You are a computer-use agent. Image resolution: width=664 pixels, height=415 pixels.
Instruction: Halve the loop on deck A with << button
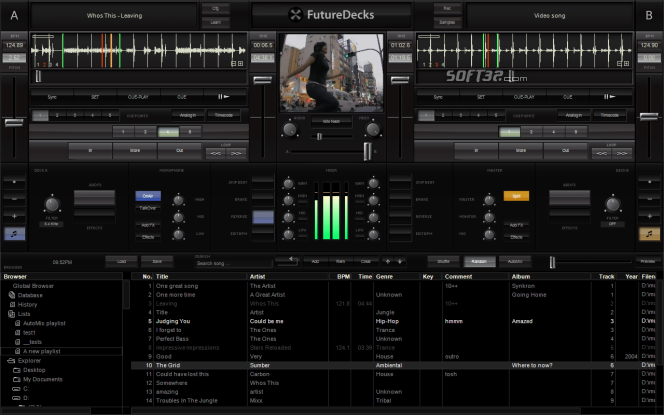tap(216, 153)
